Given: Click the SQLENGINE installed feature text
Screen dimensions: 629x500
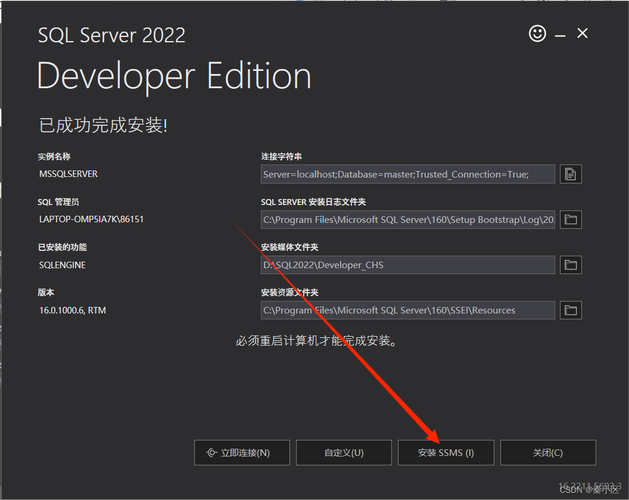Looking at the screenshot, I should pos(62,265).
